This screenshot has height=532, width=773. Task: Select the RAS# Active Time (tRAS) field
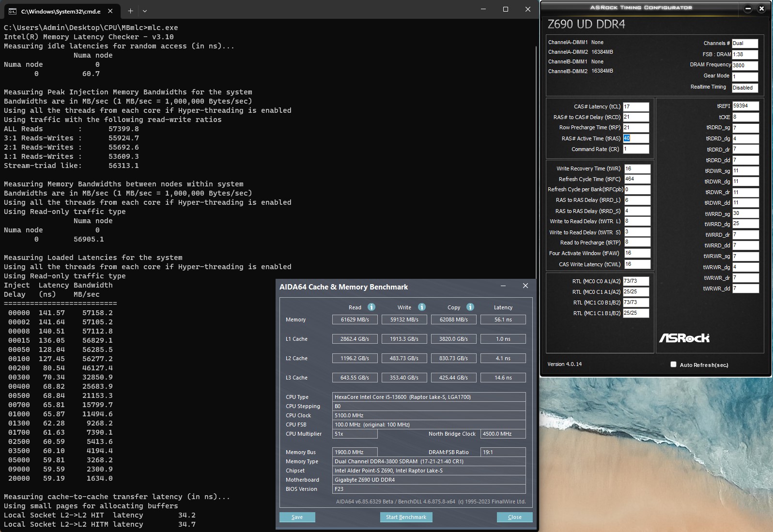[635, 138]
